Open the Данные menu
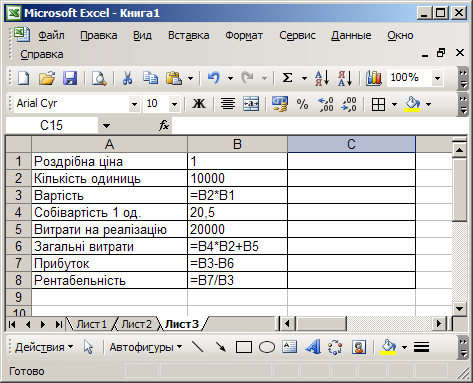Screen dimensions: 473x383 351,35
